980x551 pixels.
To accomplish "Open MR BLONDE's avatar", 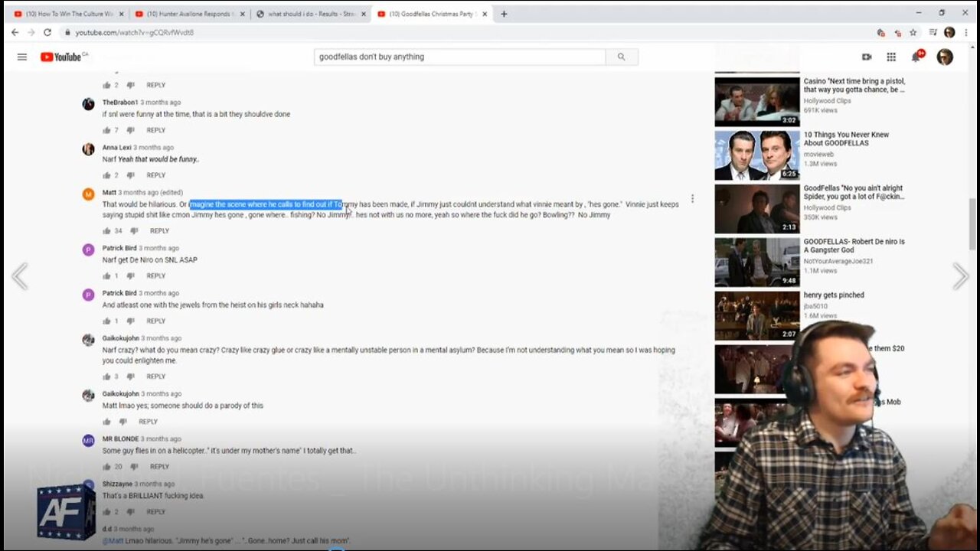I will pyautogui.click(x=89, y=441).
